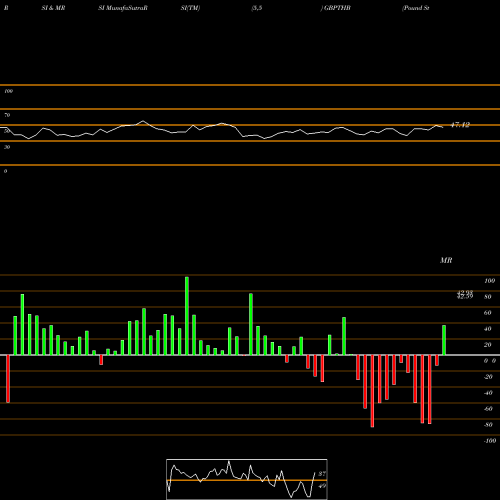Select the final green MR bar at right
500x500 pixels.
[x=444, y=340]
